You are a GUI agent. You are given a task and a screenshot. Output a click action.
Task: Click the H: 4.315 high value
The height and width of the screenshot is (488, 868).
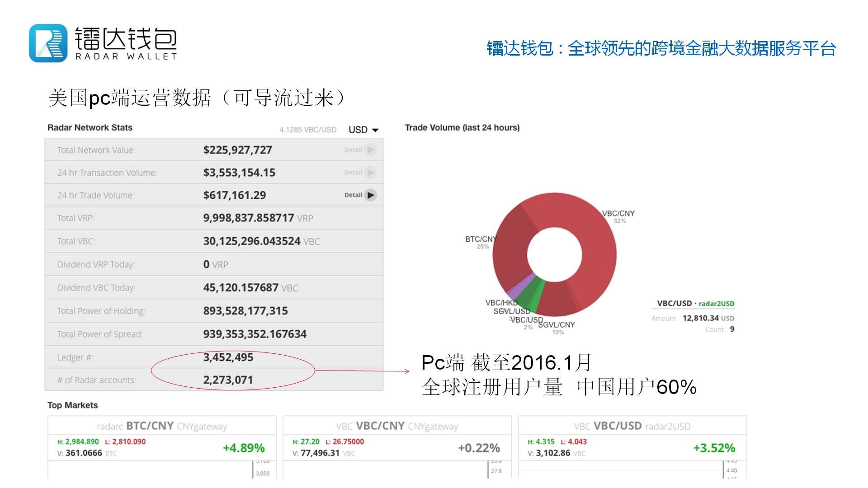coord(541,441)
